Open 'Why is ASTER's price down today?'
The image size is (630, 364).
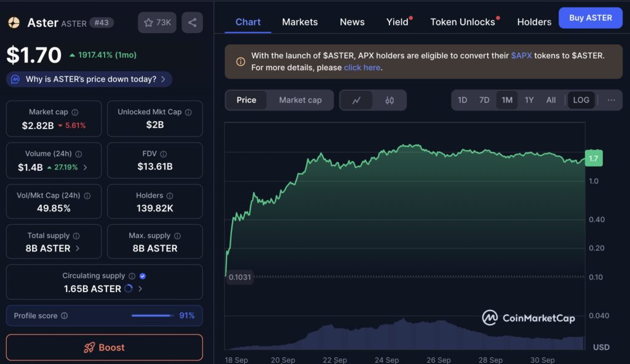(90, 79)
